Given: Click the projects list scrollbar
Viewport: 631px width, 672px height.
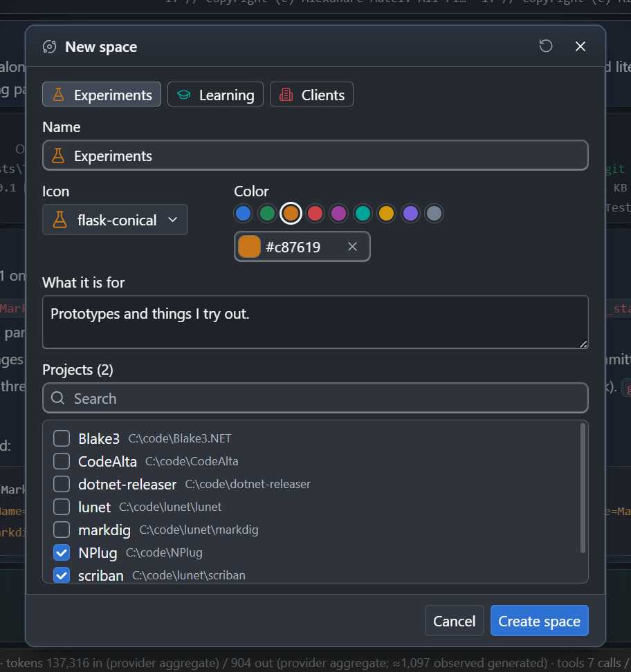Looking at the screenshot, I should tap(583, 487).
